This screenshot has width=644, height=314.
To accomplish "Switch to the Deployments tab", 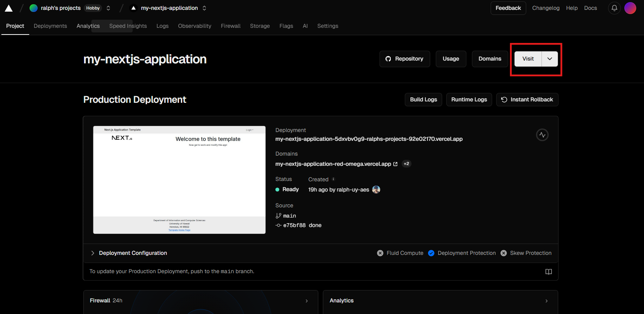I will point(50,26).
